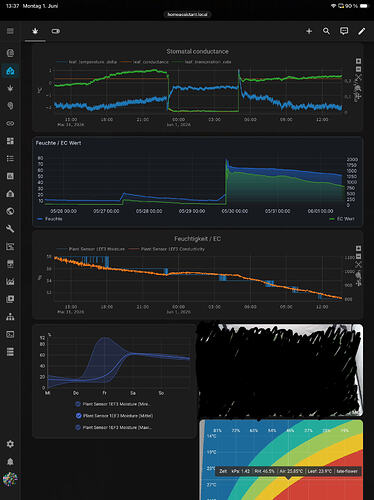This screenshot has height=500, width=374.
Task: Click the battery indicator in status bar
Action: coord(364,6)
